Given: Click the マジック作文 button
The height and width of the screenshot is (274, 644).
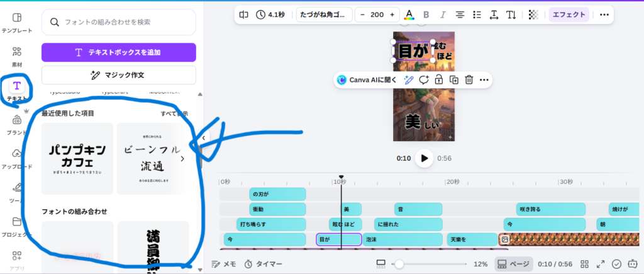Looking at the screenshot, I should (x=119, y=75).
